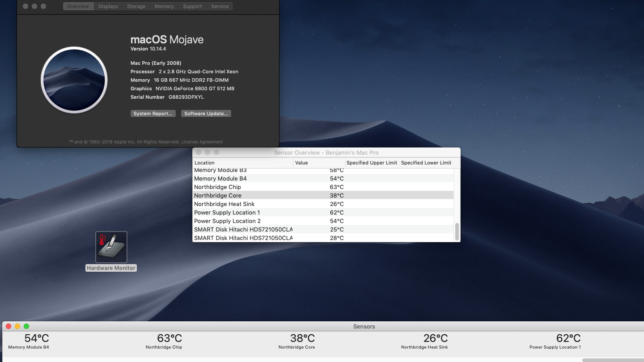Click the Sensor Overview window title bar
The width and height of the screenshot is (644, 362).
click(326, 152)
